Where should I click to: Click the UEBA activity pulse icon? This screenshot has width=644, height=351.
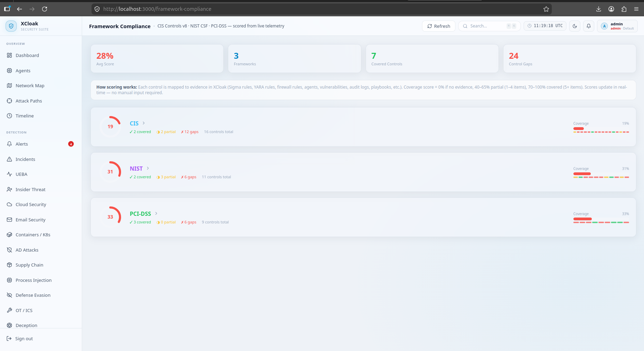[x=9, y=174]
